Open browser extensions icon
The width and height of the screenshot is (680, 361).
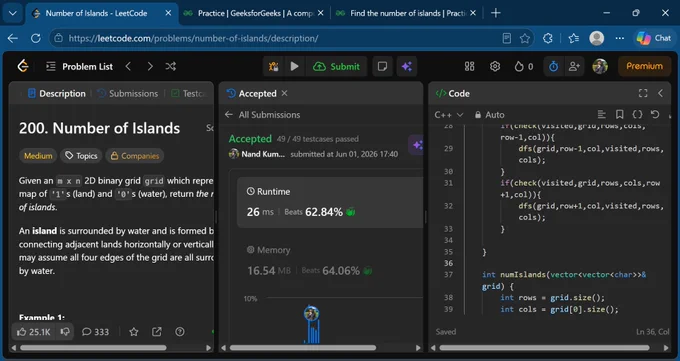pos(548,38)
